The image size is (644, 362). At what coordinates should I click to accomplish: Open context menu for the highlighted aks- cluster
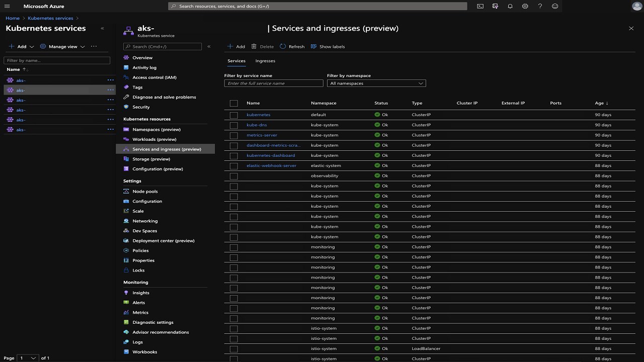tap(110, 90)
